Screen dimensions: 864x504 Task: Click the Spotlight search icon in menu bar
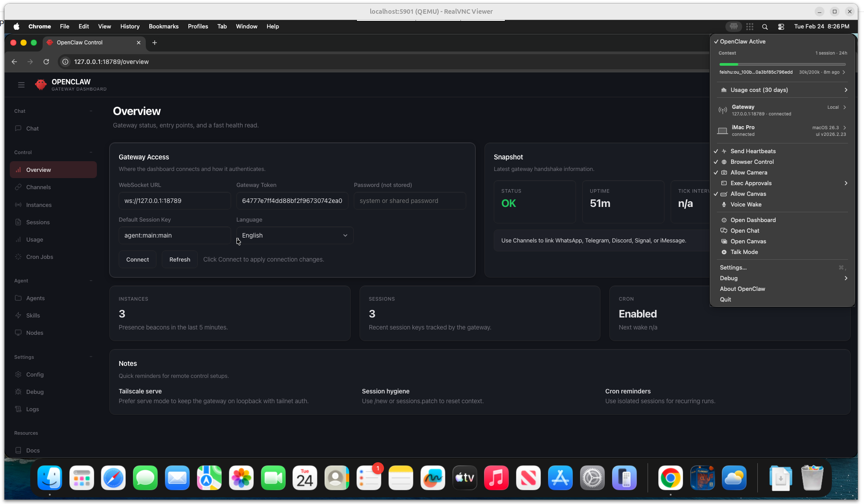[x=765, y=27]
